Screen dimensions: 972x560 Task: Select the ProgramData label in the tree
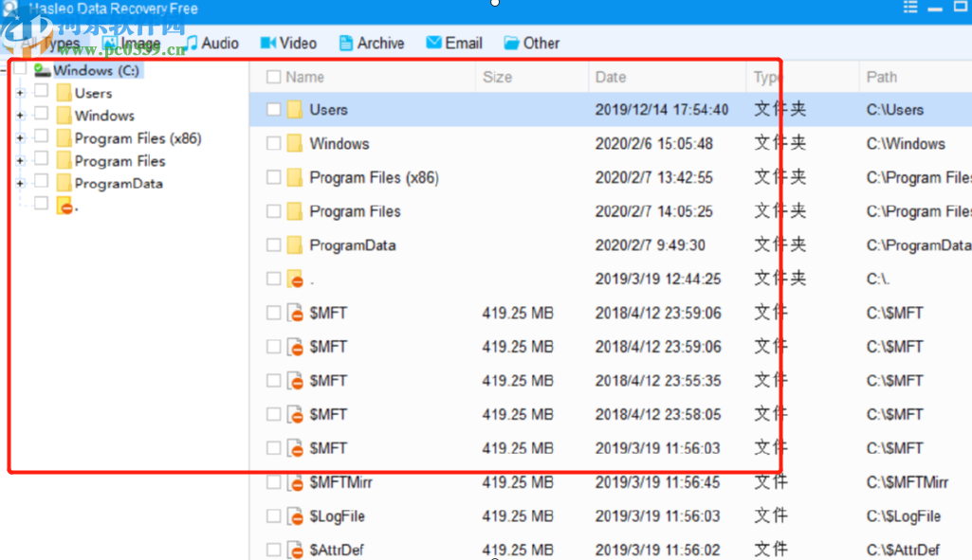(x=119, y=184)
